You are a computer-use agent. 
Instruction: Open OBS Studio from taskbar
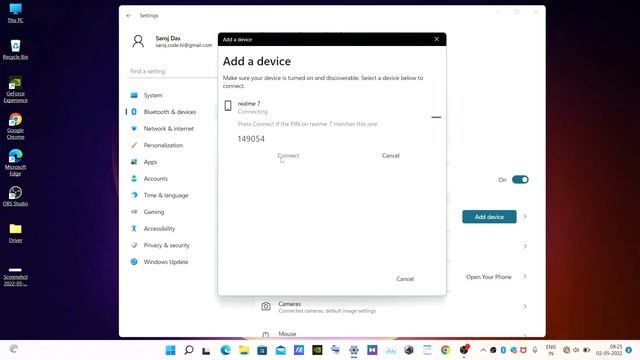click(x=464, y=350)
